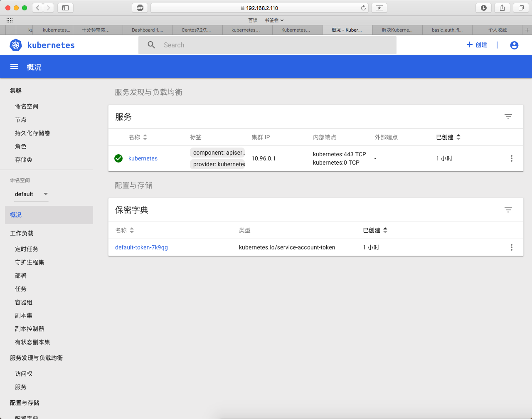
Task: Click the Search input field
Action: tap(274, 45)
